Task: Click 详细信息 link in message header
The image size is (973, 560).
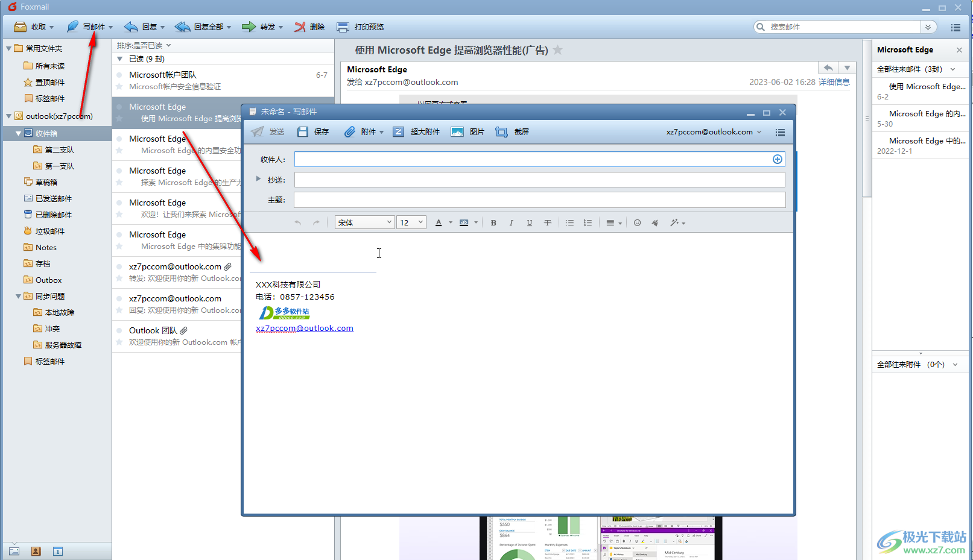Action: (x=834, y=82)
